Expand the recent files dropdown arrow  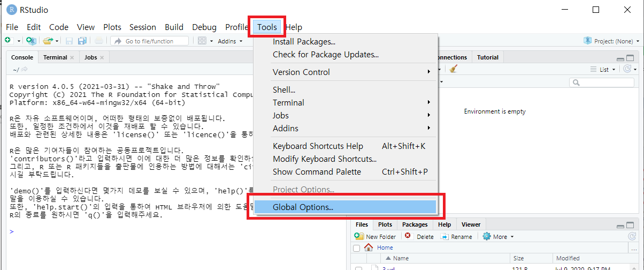point(56,41)
